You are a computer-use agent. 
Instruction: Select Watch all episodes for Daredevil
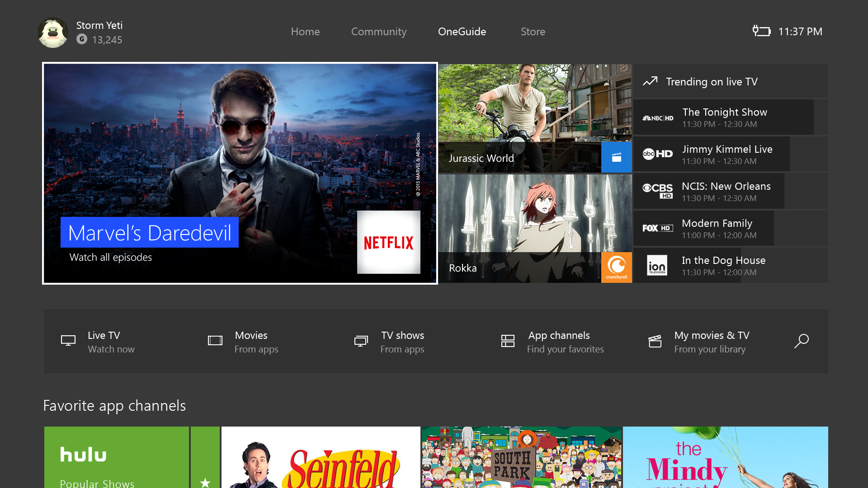(x=110, y=258)
